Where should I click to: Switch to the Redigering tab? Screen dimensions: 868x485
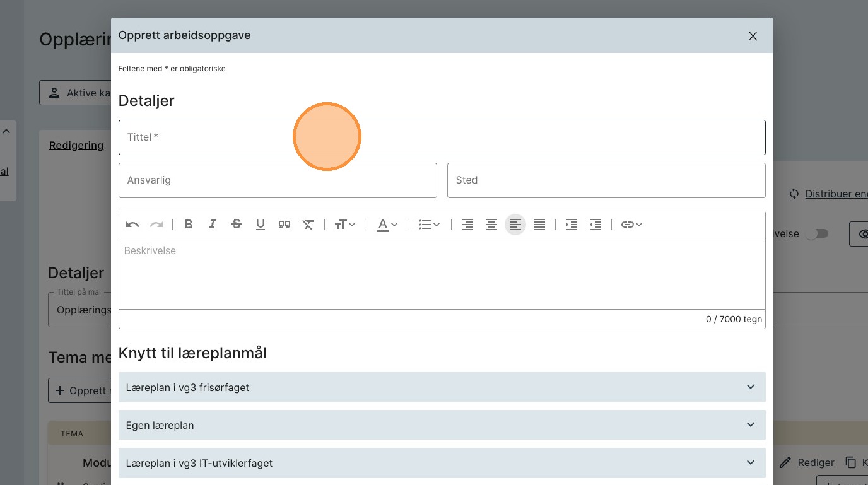[76, 146]
